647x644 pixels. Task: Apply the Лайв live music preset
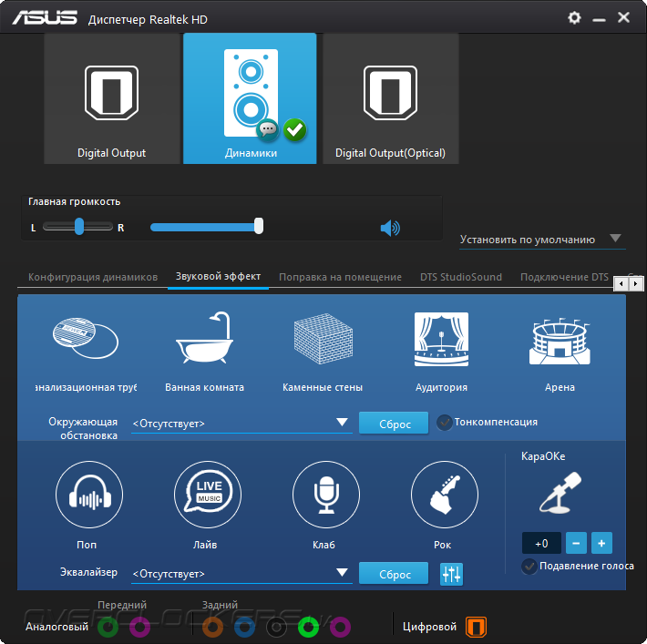(x=208, y=495)
